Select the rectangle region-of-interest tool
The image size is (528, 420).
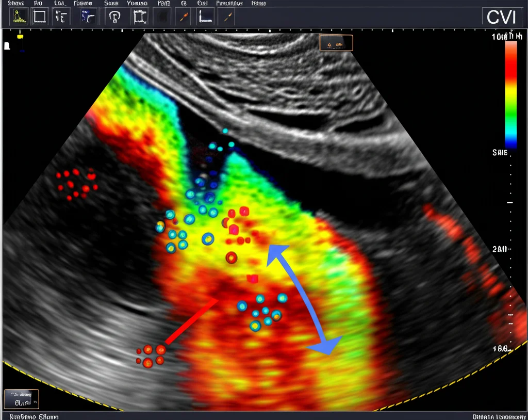[x=40, y=17]
